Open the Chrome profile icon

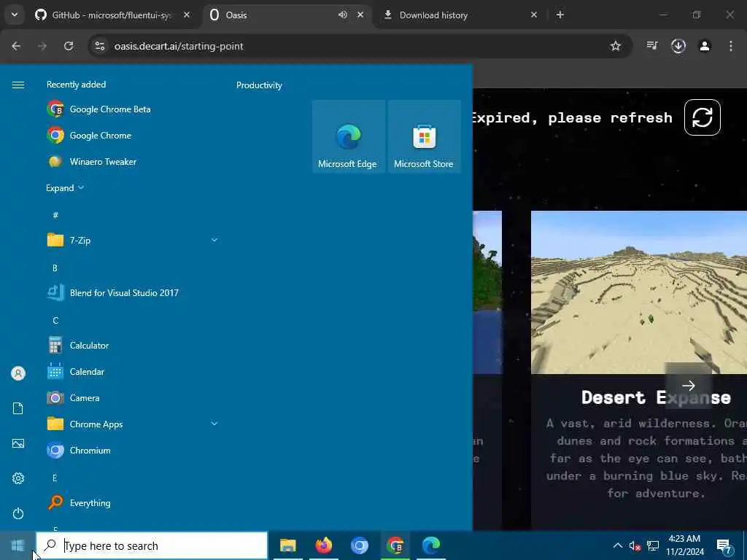click(x=705, y=46)
